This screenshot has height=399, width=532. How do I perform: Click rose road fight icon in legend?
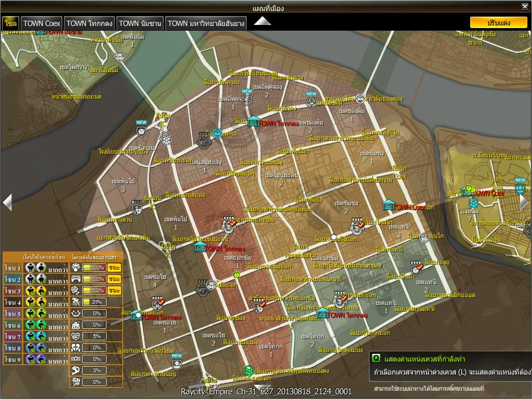point(75,290)
